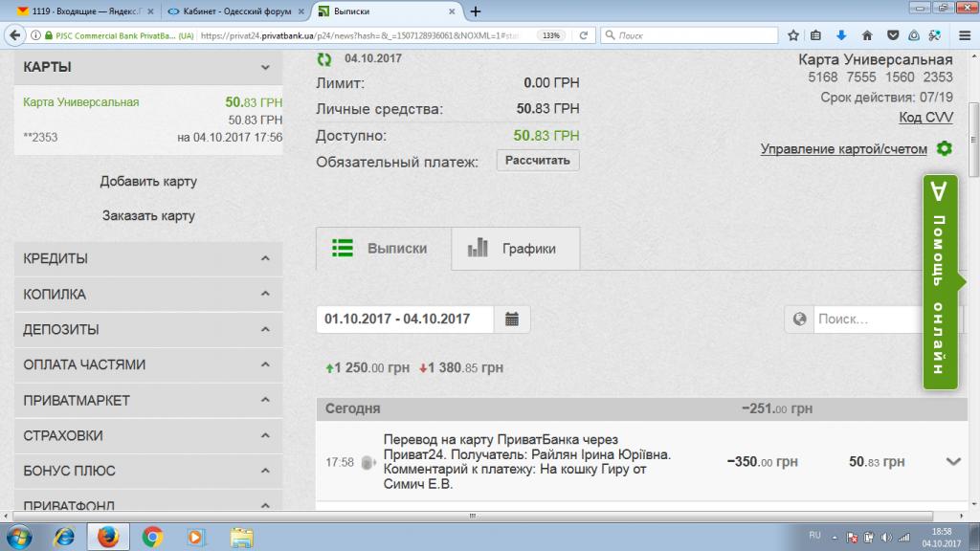Open Windows Explorer folder on taskbar

pyautogui.click(x=241, y=538)
